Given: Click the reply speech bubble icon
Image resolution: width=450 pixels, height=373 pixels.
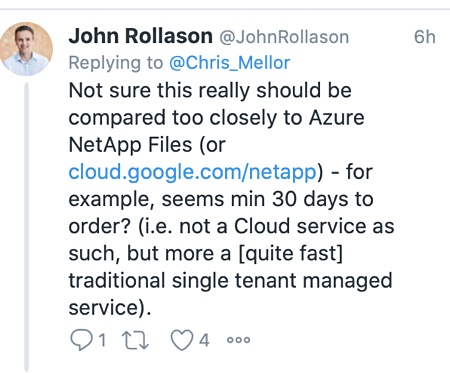Looking at the screenshot, I should click(x=81, y=340).
